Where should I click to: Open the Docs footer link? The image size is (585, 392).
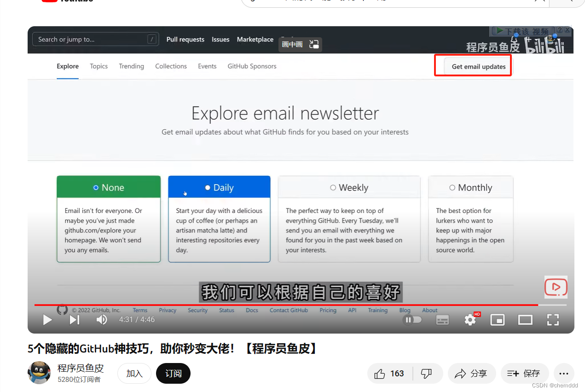pos(252,310)
